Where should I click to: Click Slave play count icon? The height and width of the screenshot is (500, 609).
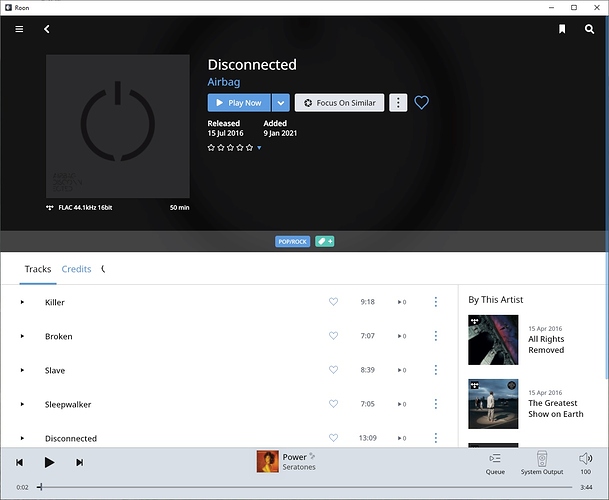[402, 370]
